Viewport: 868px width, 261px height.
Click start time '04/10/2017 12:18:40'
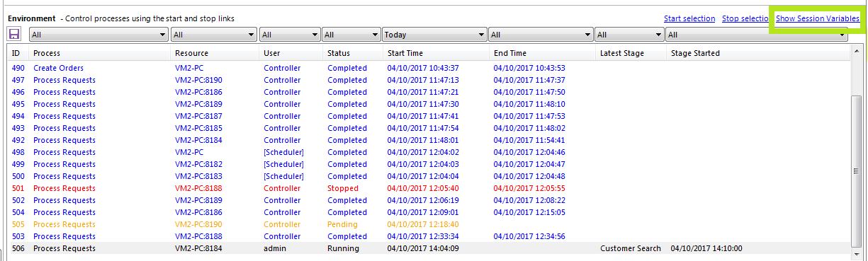(x=423, y=224)
